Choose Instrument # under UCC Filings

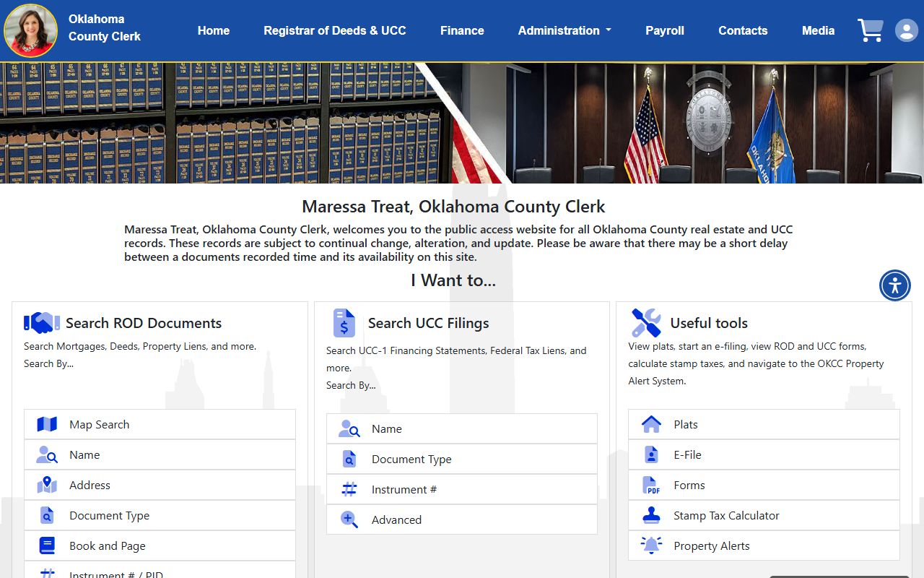(462, 489)
